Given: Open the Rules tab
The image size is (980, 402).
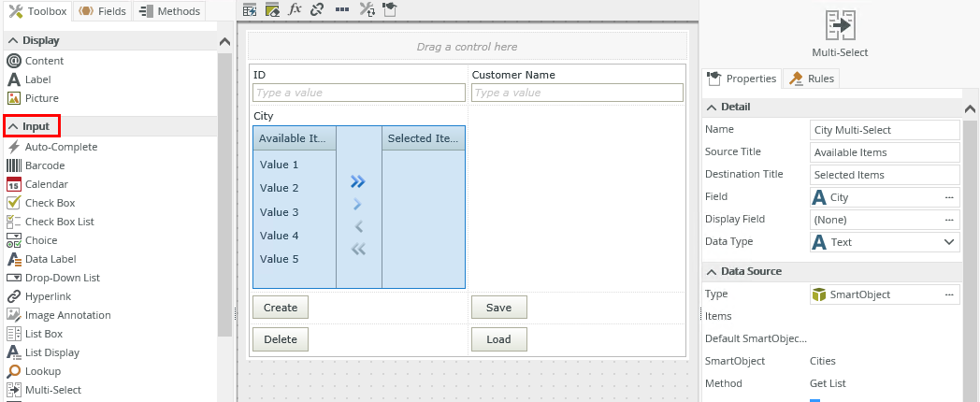Looking at the screenshot, I should (x=812, y=79).
